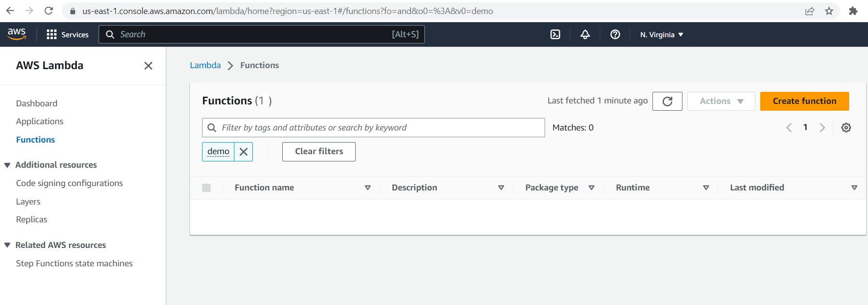This screenshot has width=868, height=305.
Task: Bookmark this page with star icon
Action: [829, 11]
